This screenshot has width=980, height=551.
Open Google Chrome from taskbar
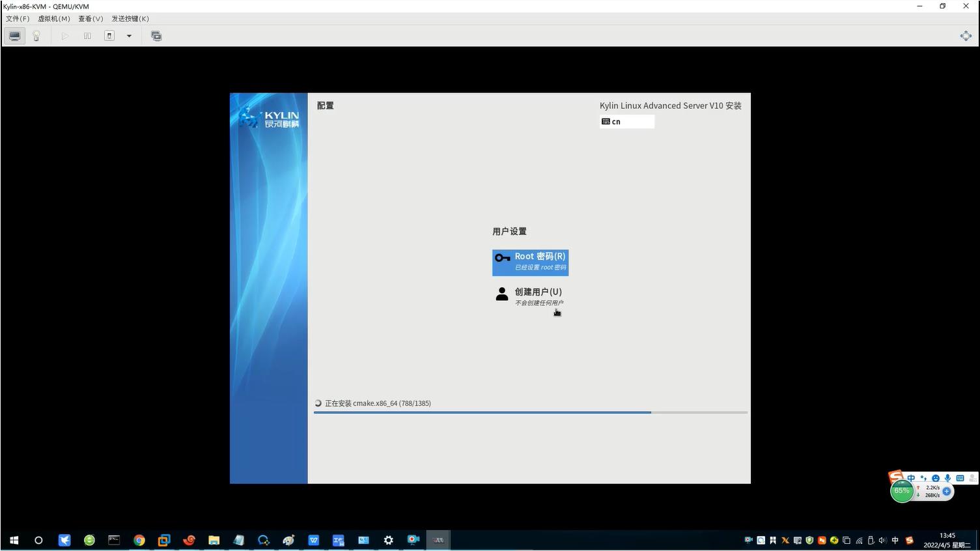click(x=139, y=540)
